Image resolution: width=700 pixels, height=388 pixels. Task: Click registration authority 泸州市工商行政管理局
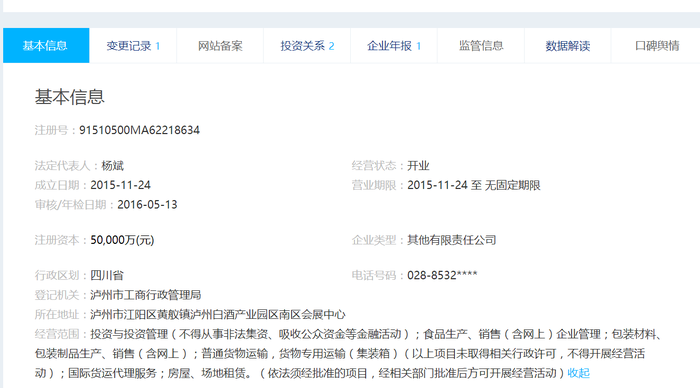click(146, 295)
